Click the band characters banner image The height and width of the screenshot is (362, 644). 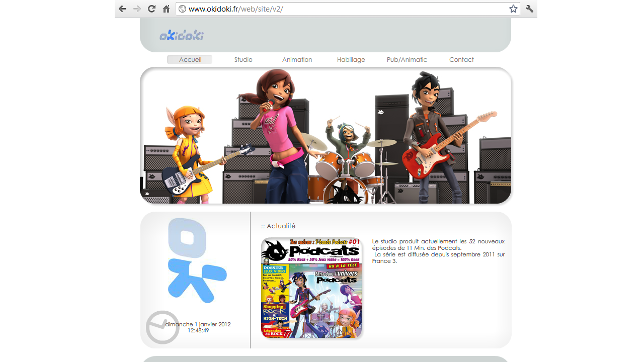tap(326, 136)
